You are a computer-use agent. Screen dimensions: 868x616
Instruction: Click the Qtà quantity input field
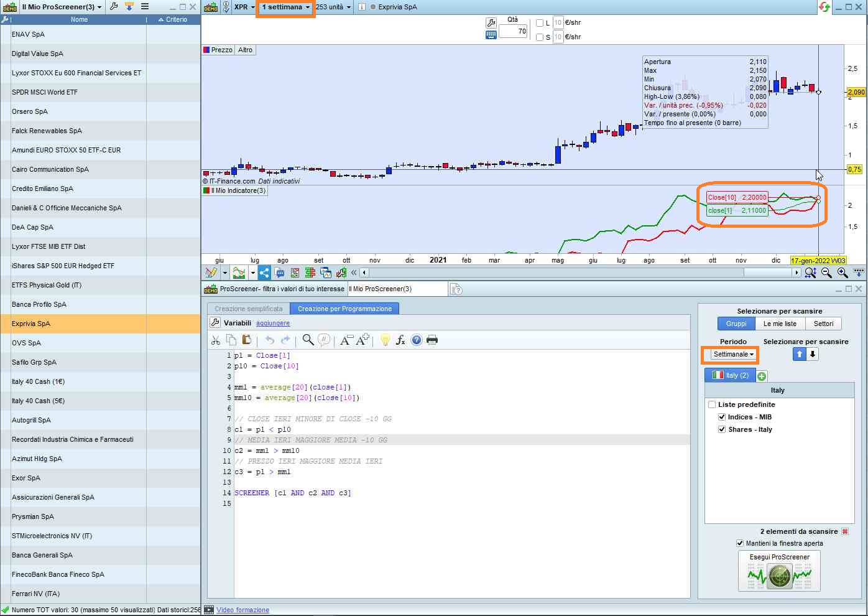coord(513,31)
